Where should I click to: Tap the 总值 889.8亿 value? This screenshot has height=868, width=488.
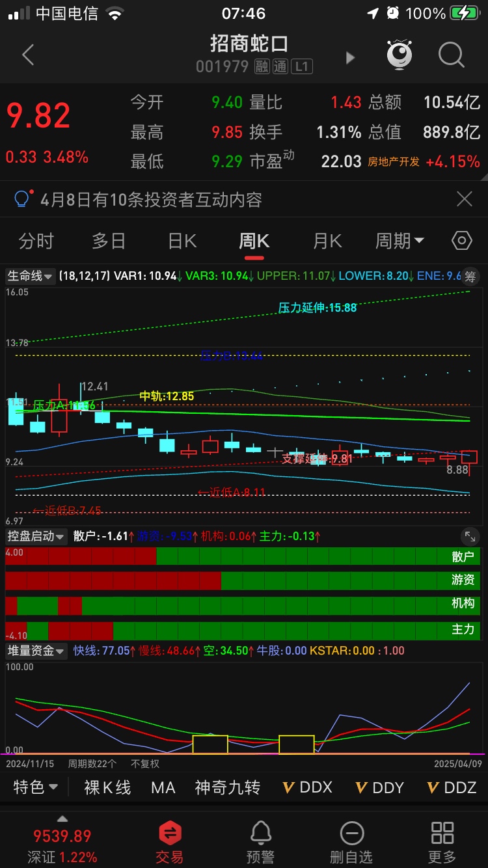click(x=452, y=132)
